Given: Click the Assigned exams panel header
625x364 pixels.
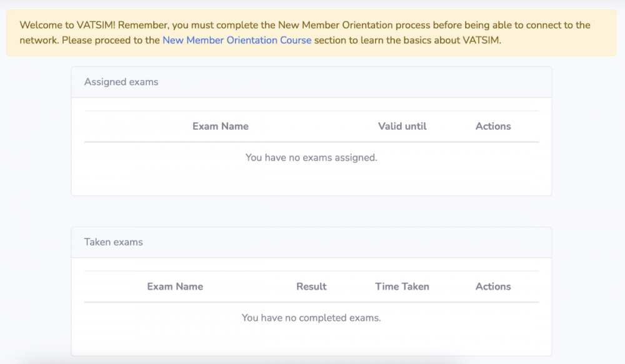Looking at the screenshot, I should coord(121,82).
